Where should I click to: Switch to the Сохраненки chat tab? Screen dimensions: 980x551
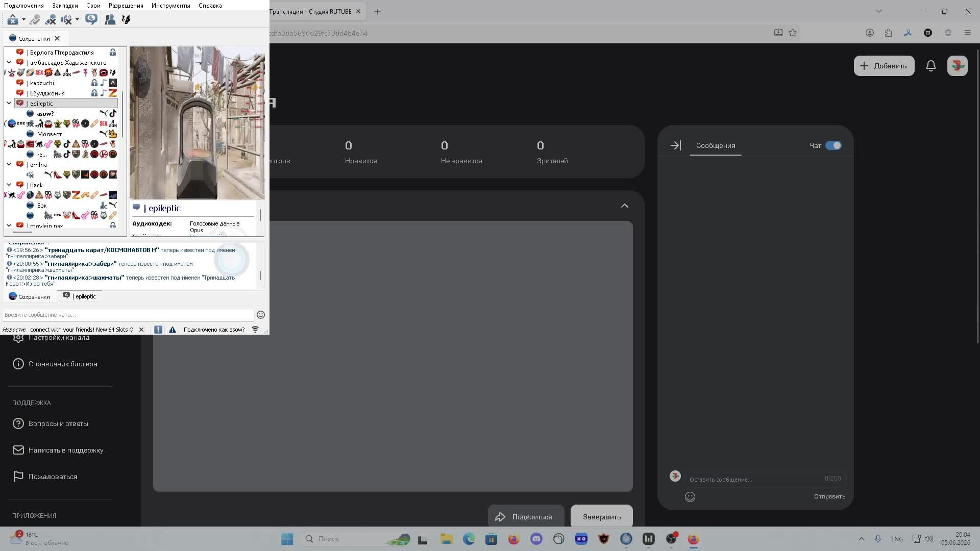point(30,296)
